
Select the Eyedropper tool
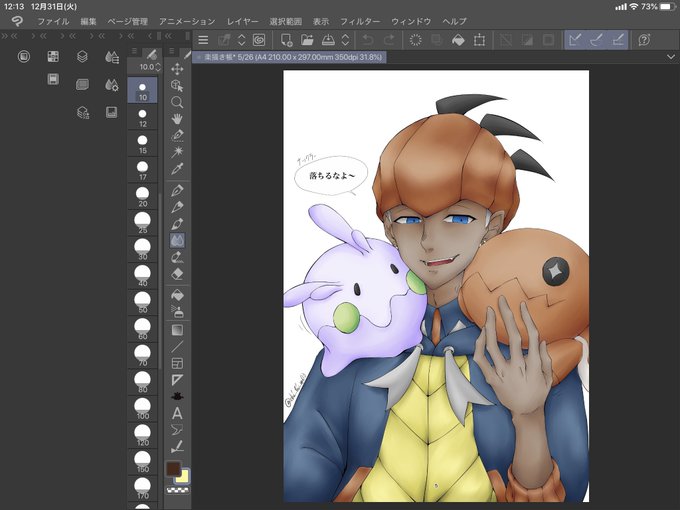pos(177,169)
